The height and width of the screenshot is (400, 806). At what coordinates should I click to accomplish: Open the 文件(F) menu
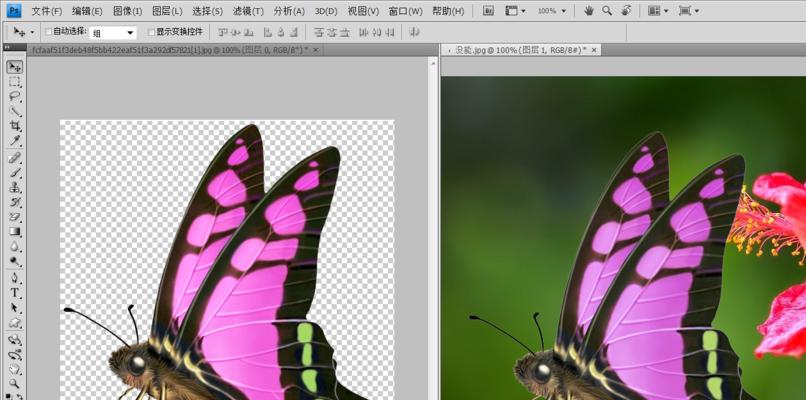coord(47,11)
